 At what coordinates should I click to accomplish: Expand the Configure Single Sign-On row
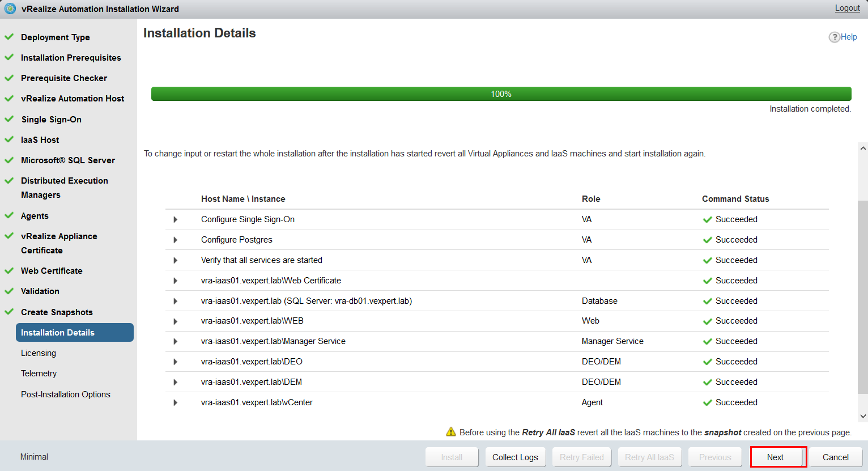click(x=176, y=220)
